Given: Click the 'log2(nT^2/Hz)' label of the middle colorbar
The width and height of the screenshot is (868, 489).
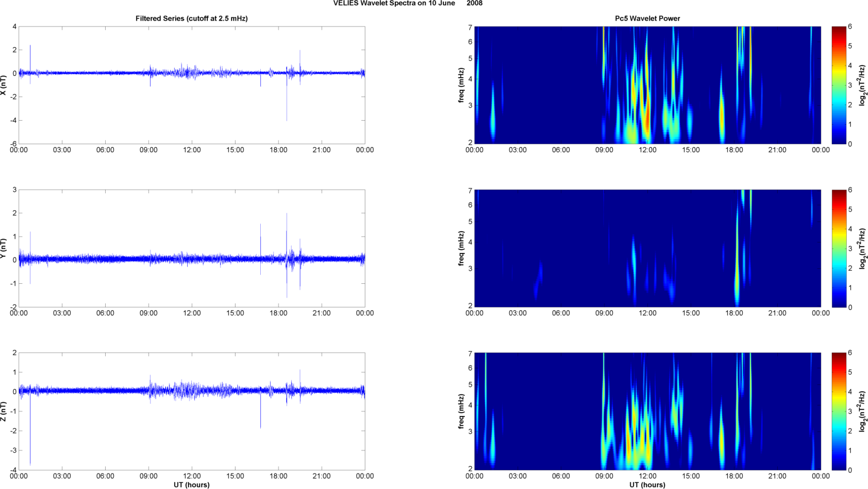Looking at the screenshot, I should [863, 248].
